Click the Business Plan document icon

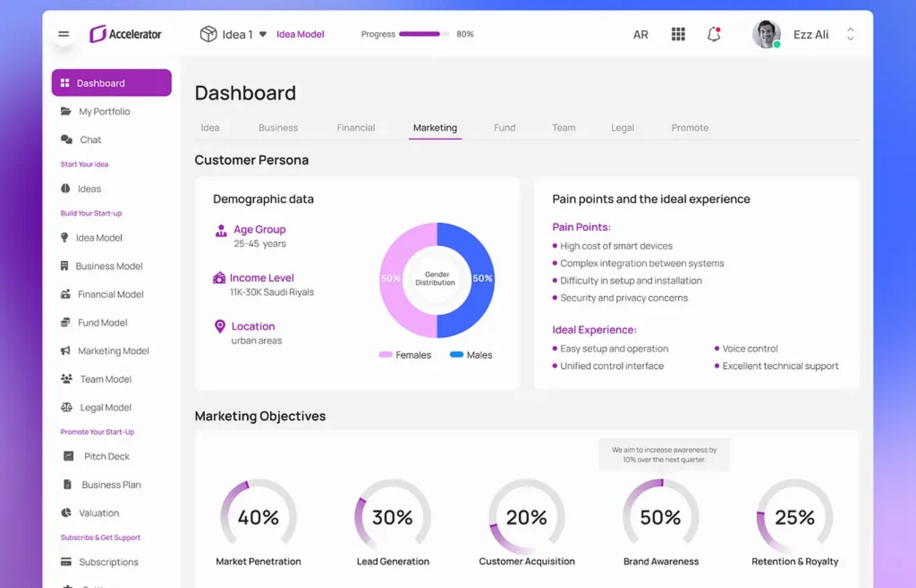pos(67,484)
